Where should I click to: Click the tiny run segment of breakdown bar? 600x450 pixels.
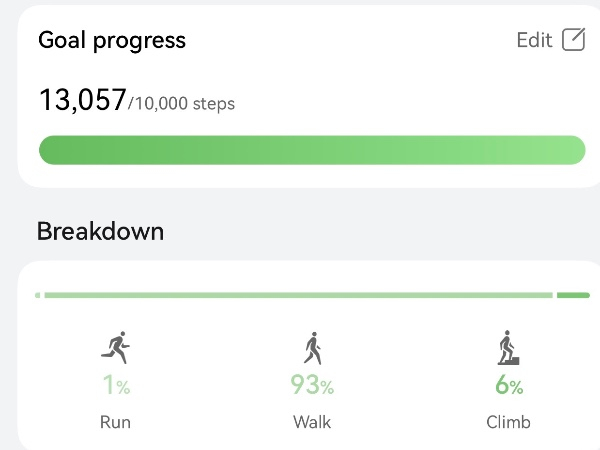tap(38, 295)
